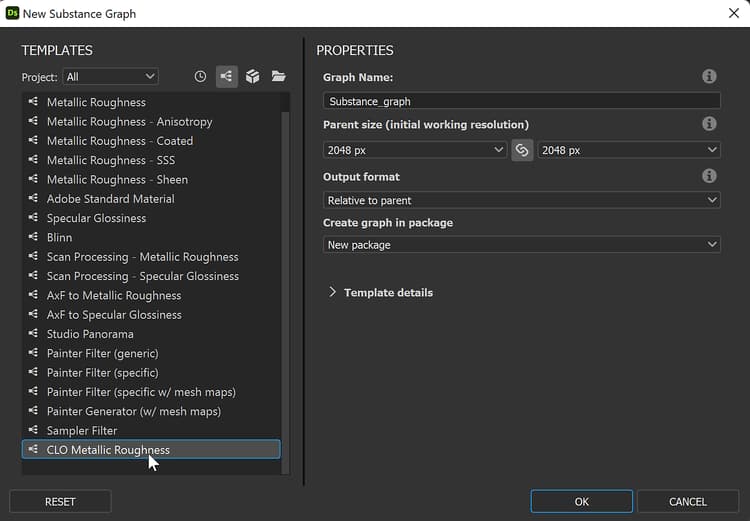Image resolution: width=750 pixels, height=521 pixels.
Task: Open the Output format dropdown
Action: (x=521, y=200)
